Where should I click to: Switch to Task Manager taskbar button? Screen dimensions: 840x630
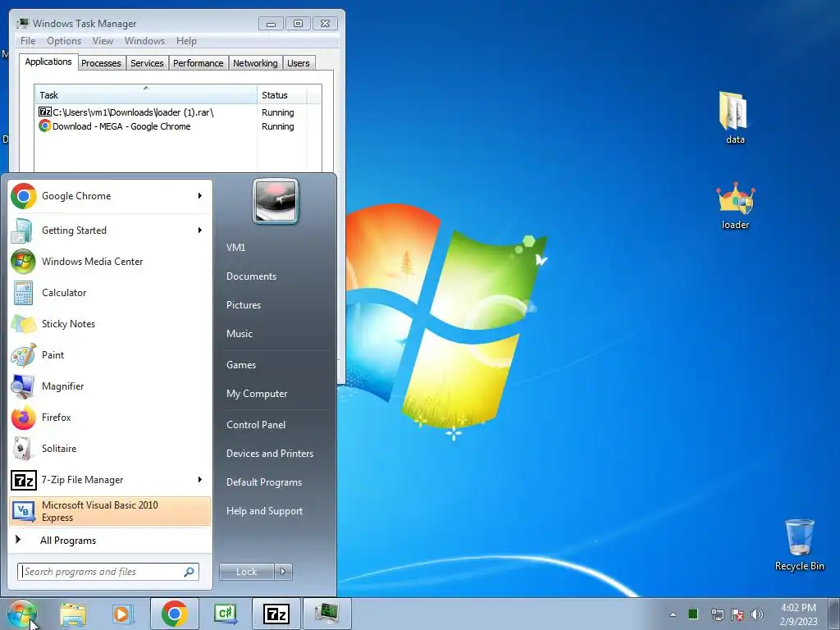(x=326, y=614)
